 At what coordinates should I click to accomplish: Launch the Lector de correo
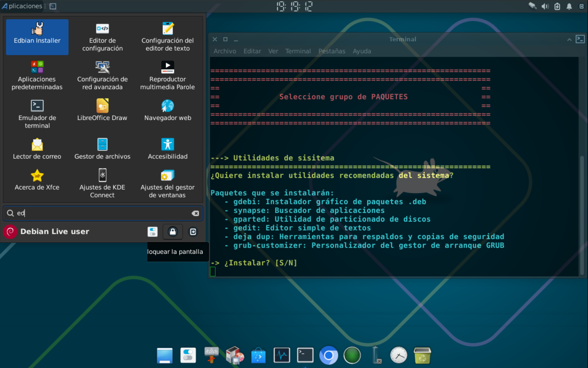point(37,148)
